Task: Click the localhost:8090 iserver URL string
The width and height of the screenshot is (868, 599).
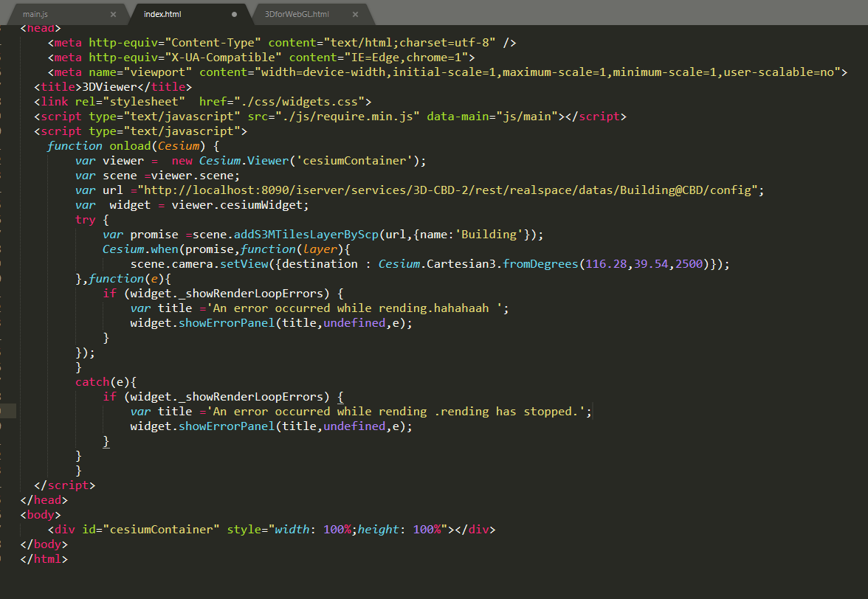Action: (447, 190)
